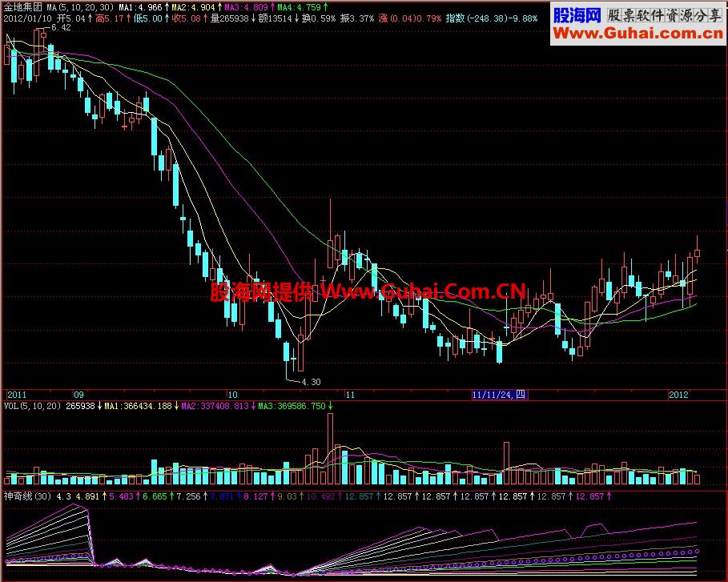Click the 5.483 value in 神奇线 row
728x582 pixels.
pos(121,496)
